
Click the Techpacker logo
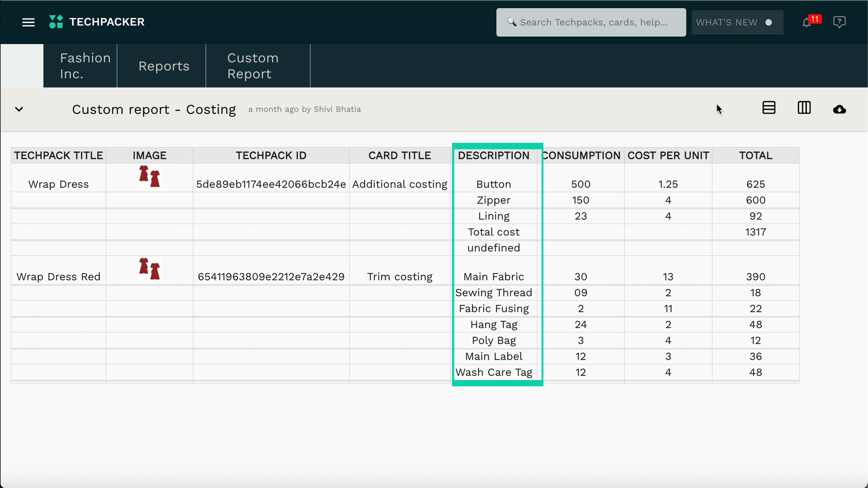click(x=96, y=22)
